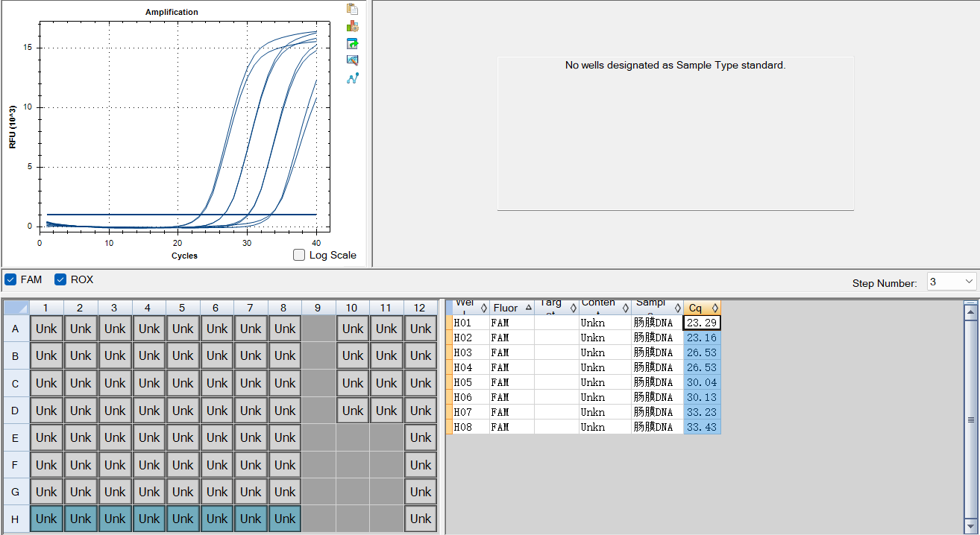Select the H01 well row cell
The width and height of the screenshot is (980, 535).
click(x=471, y=323)
